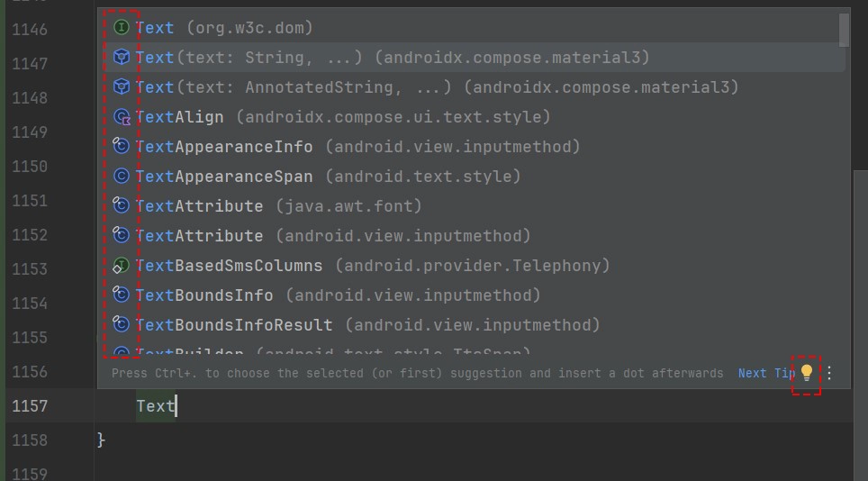Screen dimensions: 868x481
Task: Place the cursor after the closing brace on line 1158
Action: pos(105,440)
